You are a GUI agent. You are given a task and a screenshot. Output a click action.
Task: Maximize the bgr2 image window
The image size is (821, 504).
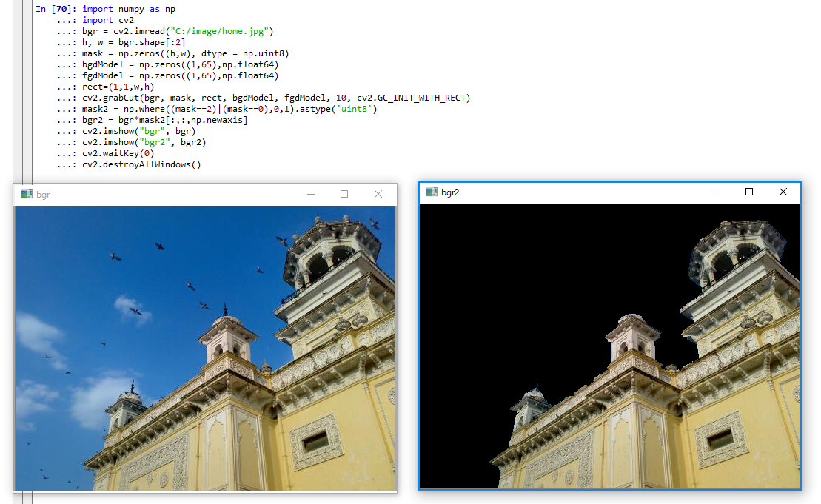(749, 192)
